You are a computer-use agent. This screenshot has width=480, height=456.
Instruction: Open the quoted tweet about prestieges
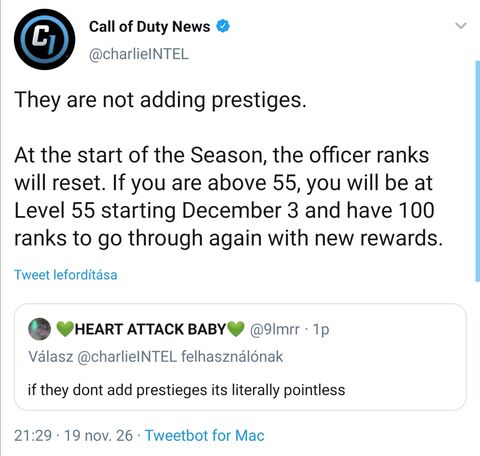tap(240, 357)
